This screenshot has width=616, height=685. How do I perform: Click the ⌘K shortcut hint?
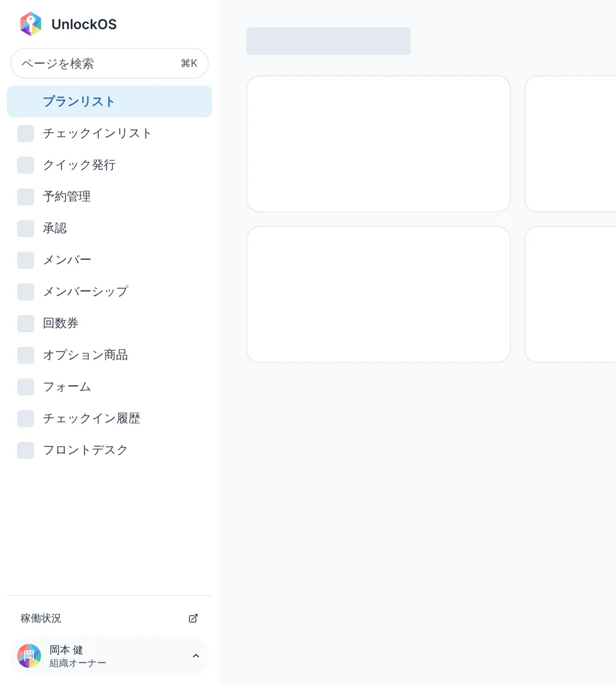[x=189, y=63]
